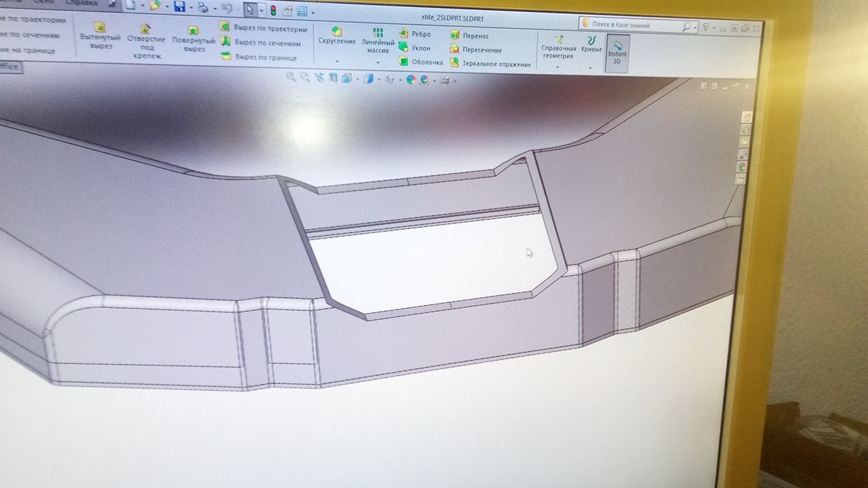
Task: Click the Apply Scene icon
Action: pyautogui.click(x=425, y=81)
